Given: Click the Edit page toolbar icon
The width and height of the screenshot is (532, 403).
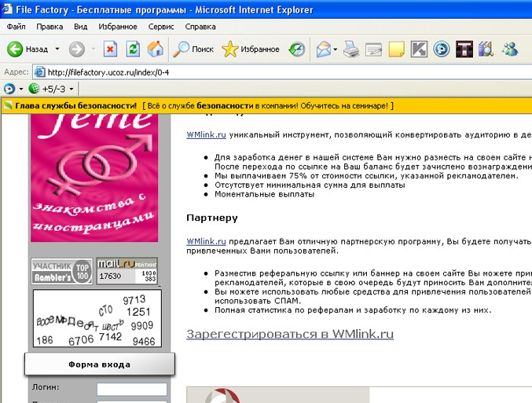Looking at the screenshot, I should 373,49.
